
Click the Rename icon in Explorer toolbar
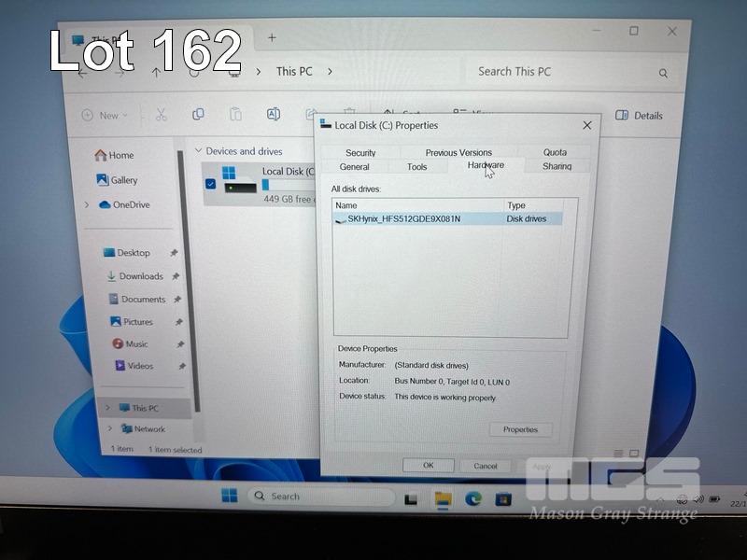pos(274,115)
